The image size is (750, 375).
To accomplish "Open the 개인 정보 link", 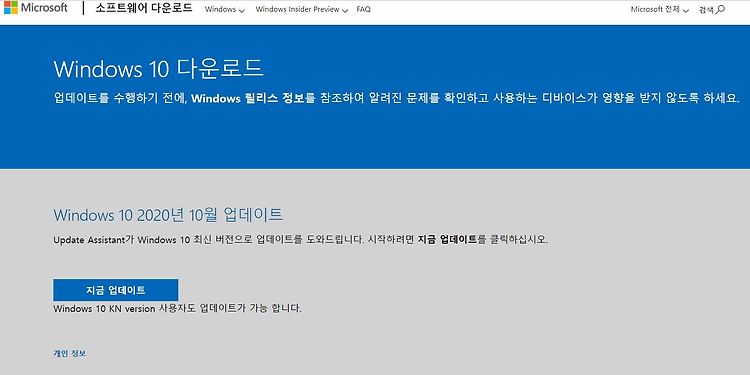I will [69, 353].
